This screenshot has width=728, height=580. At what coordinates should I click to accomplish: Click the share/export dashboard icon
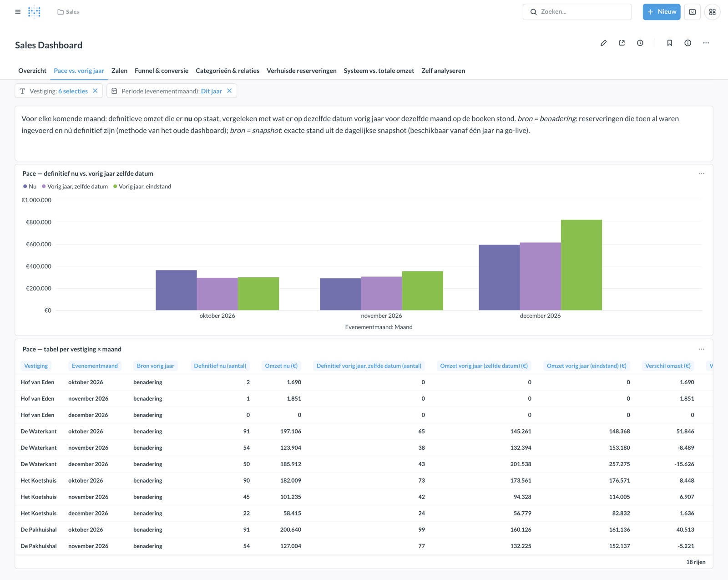[x=622, y=43]
